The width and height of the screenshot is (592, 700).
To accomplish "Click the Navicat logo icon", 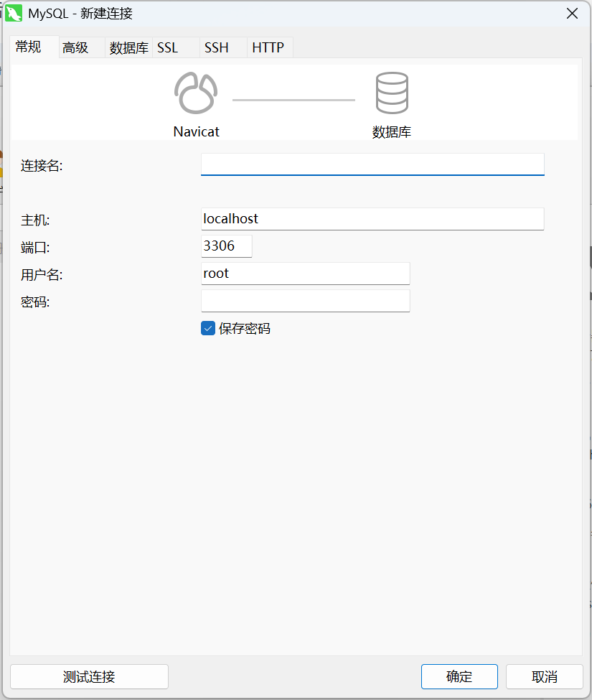I will point(196,93).
